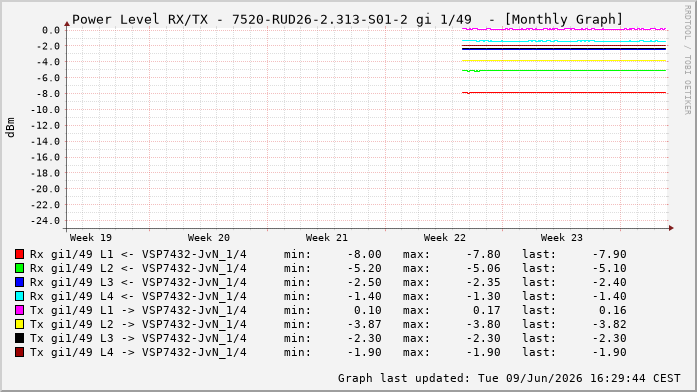
Task: Click the min value -5.20
Action: 364,268
